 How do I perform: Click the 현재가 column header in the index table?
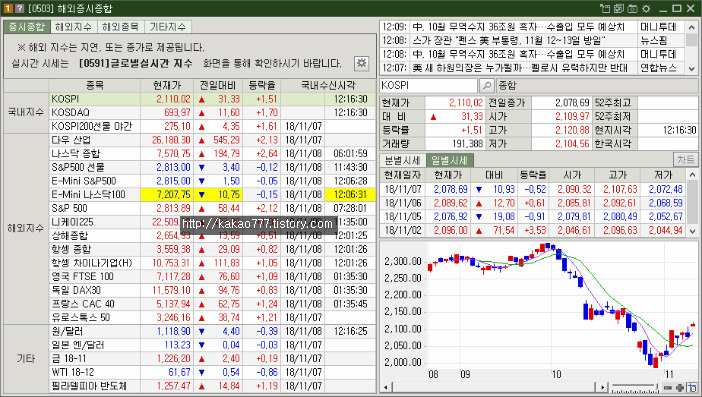pos(167,85)
